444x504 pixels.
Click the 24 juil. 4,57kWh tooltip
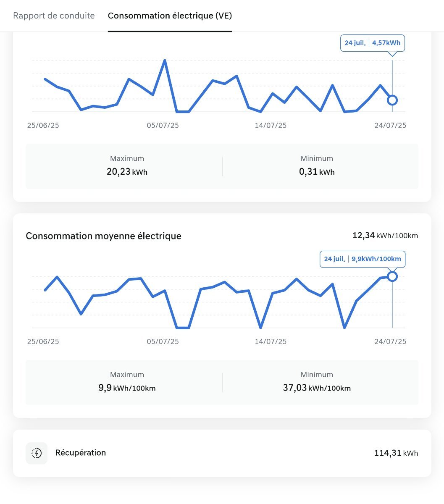coord(372,43)
